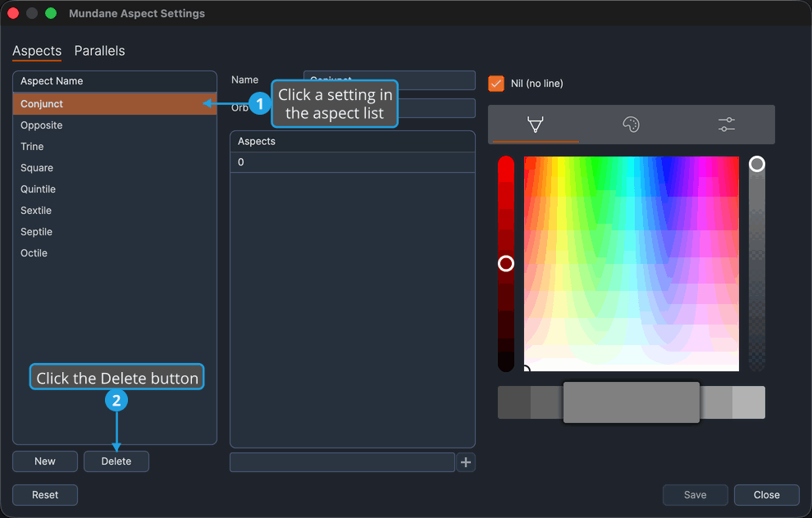
Task: Click the Name input field
Action: (390, 80)
